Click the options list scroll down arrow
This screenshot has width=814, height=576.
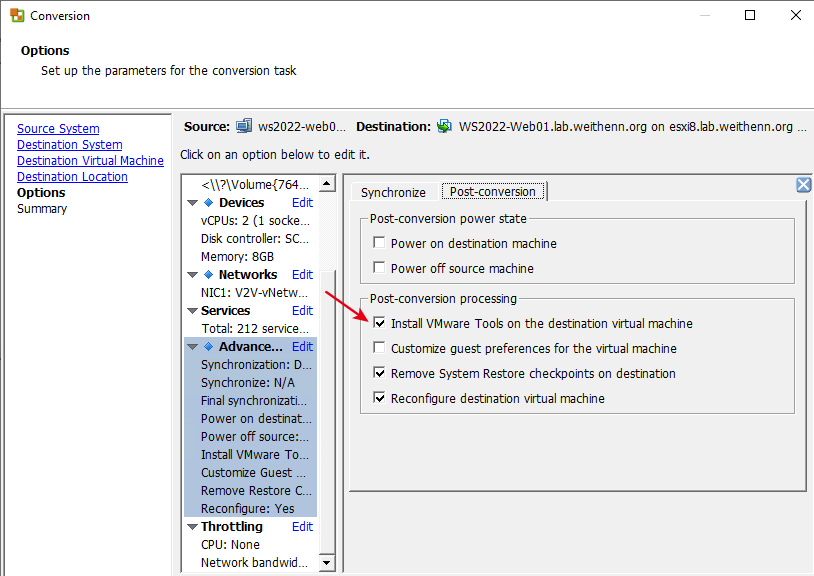coord(327,563)
